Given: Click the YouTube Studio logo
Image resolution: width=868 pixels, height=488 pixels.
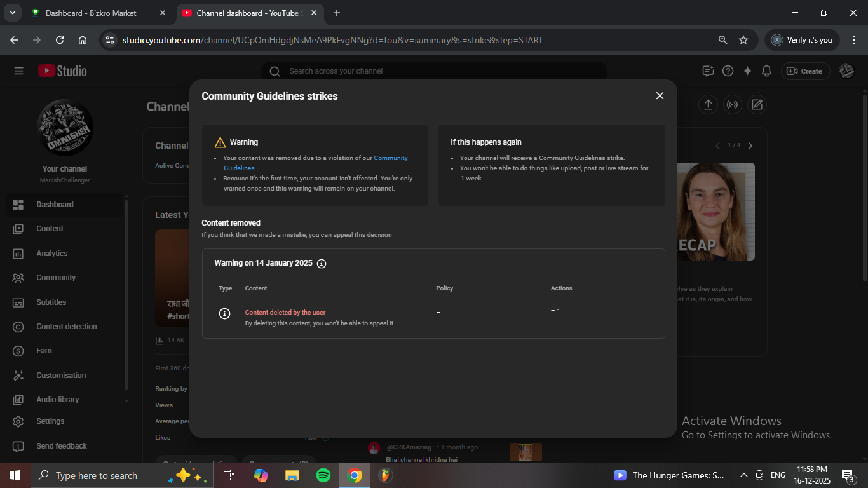Looking at the screenshot, I should click(x=62, y=71).
